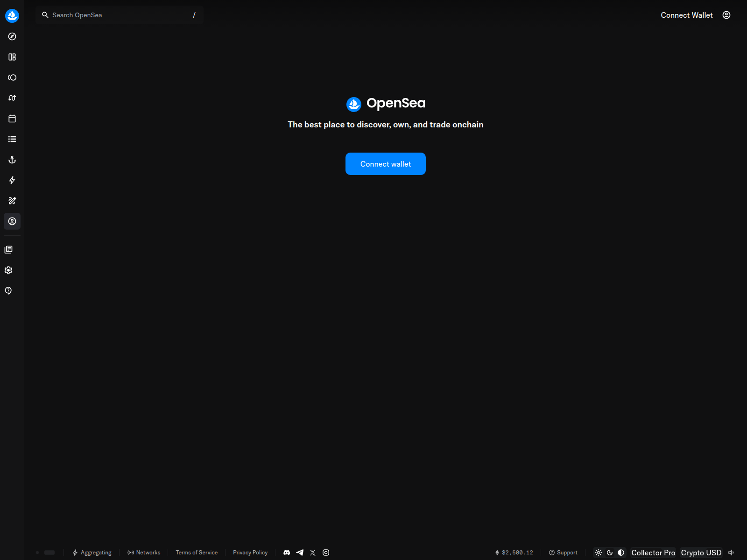Click Connect Wallet in top header
The image size is (747, 560).
687,15
